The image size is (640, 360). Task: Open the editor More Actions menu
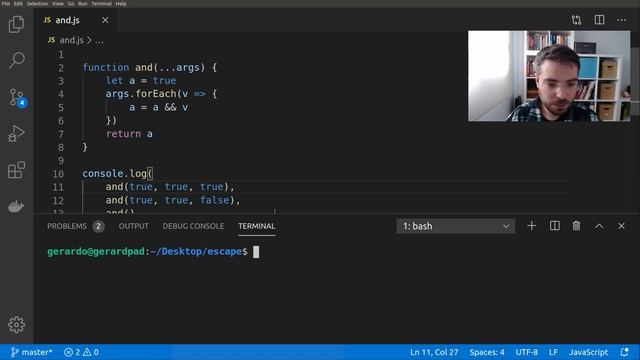pyautogui.click(x=621, y=20)
